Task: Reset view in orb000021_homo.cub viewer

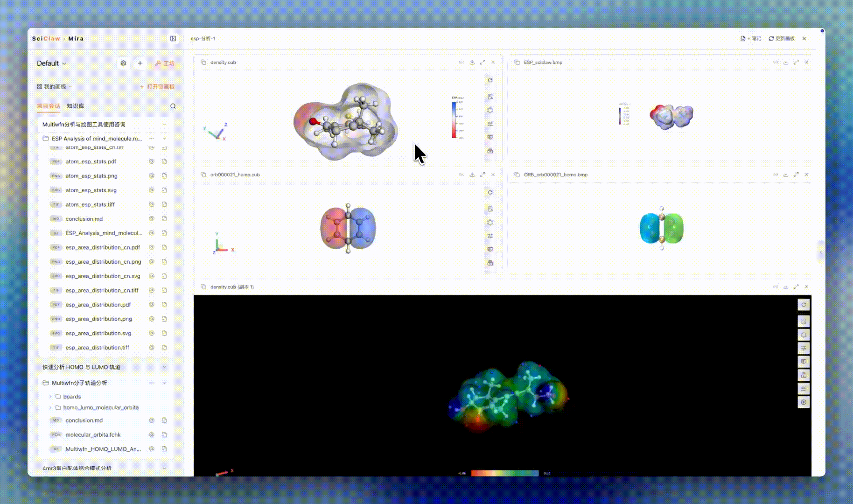Action: point(490,193)
